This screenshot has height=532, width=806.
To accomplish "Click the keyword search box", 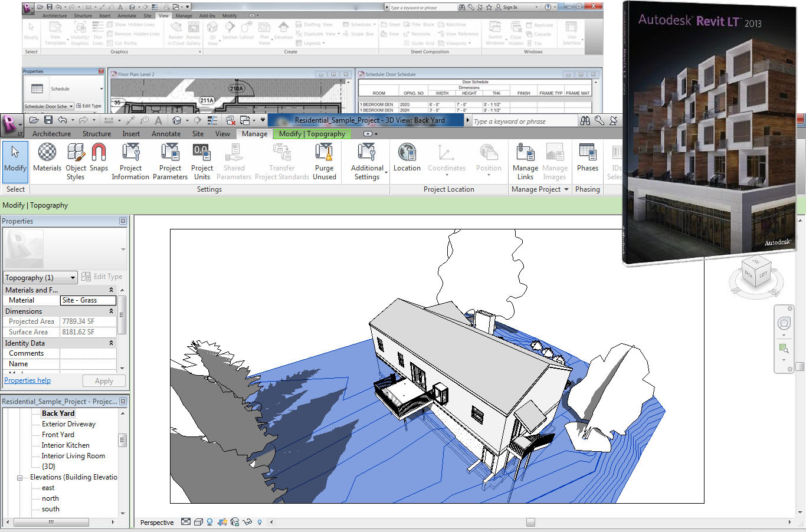I will click(524, 121).
